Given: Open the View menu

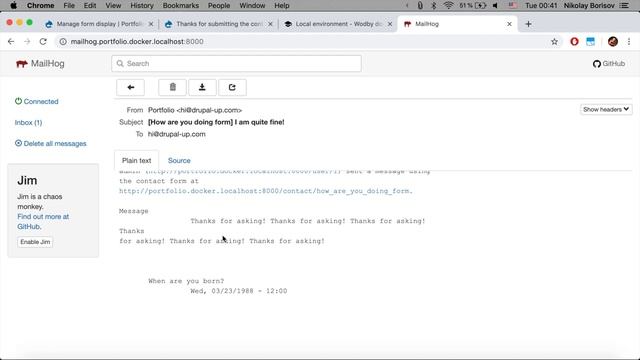Looking at the screenshot, I should 113,6.
